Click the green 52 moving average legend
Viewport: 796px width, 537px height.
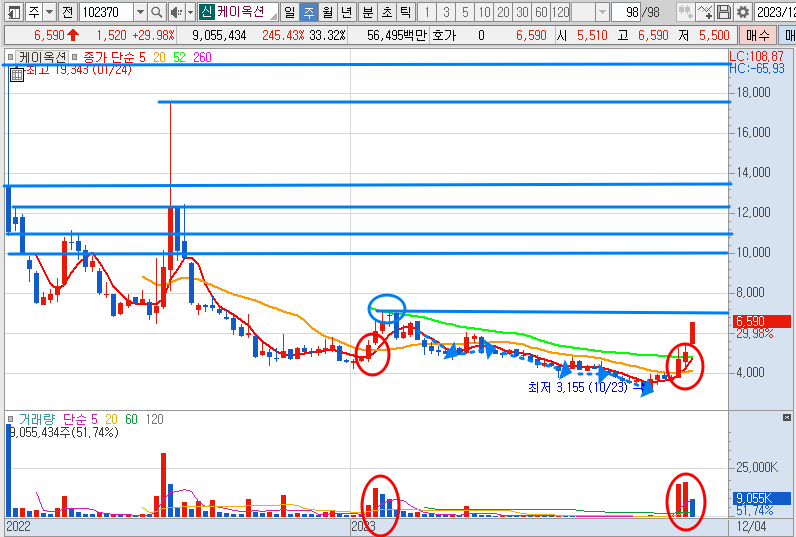(179, 57)
